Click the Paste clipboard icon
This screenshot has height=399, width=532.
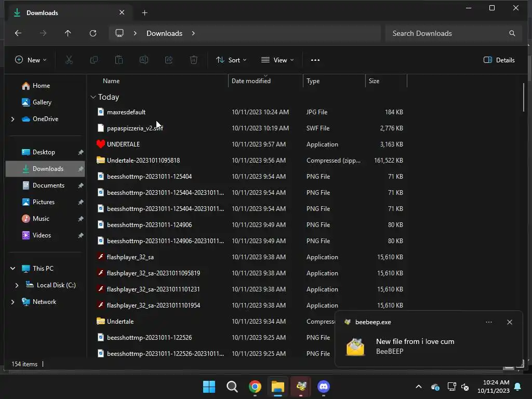[x=119, y=60]
